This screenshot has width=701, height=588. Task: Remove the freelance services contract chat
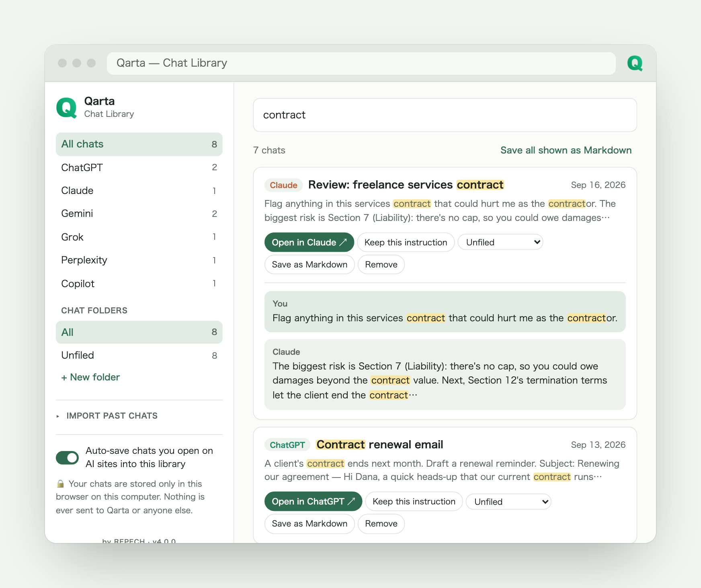pyautogui.click(x=381, y=265)
